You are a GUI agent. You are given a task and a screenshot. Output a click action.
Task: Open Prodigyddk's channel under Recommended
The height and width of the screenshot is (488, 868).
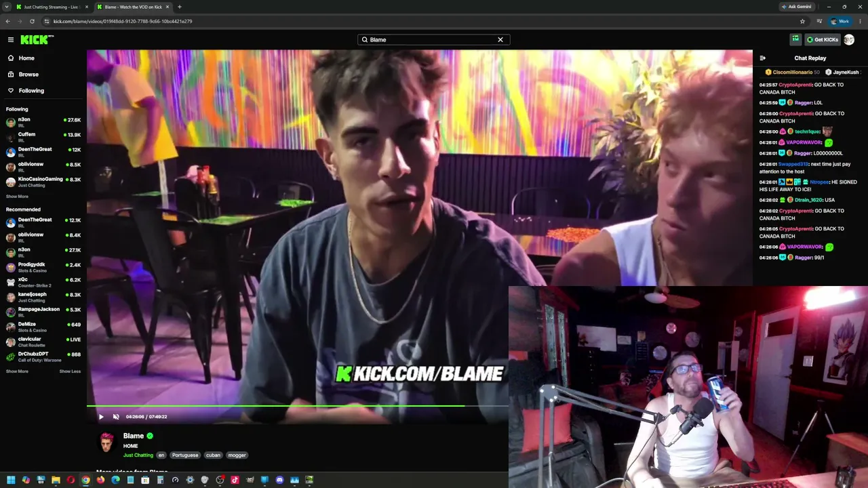43,267
